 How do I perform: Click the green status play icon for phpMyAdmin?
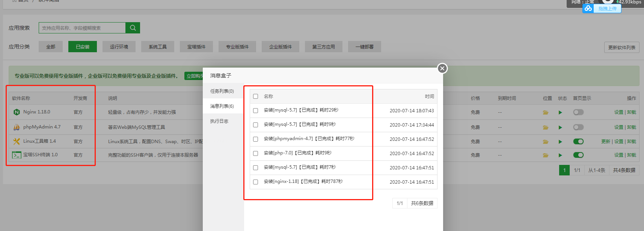coord(560,127)
